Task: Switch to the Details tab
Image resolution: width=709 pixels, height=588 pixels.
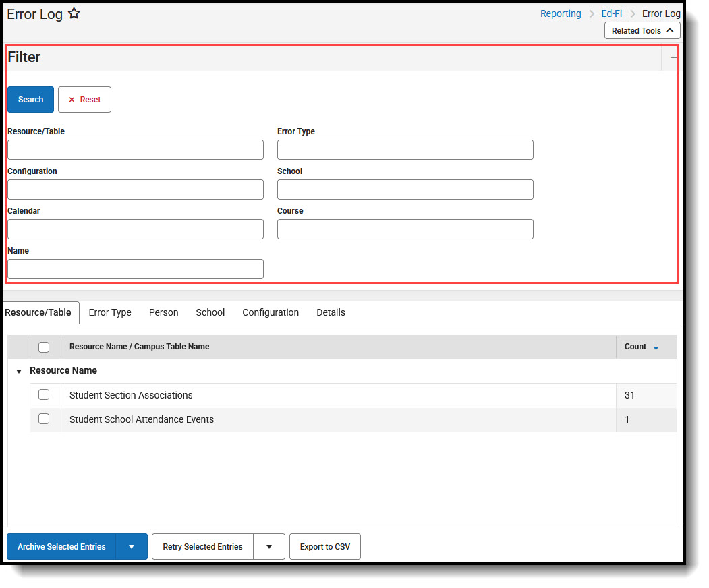Action: (331, 312)
